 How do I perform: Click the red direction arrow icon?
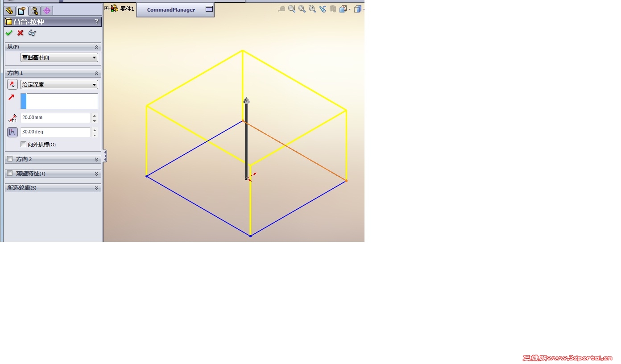pos(12,97)
